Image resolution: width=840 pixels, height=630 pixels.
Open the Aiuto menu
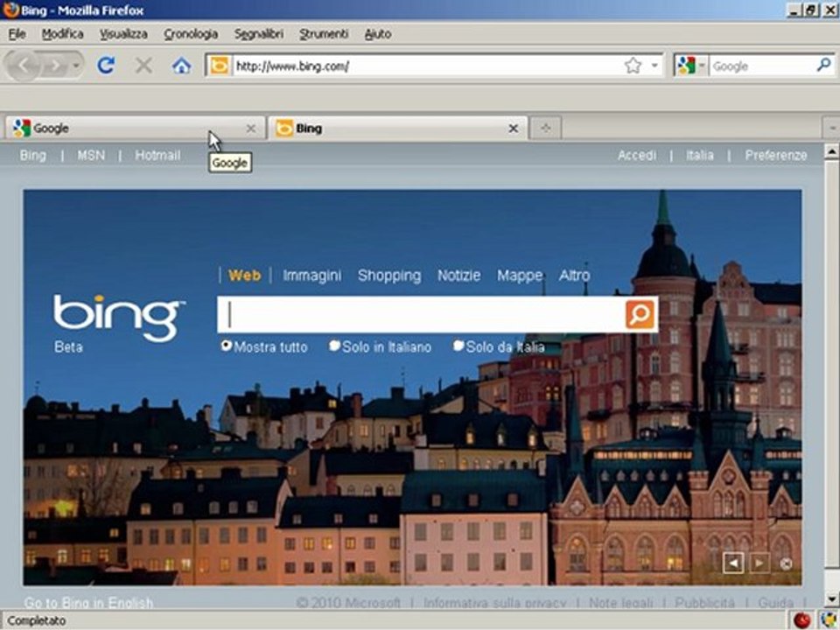(x=378, y=34)
